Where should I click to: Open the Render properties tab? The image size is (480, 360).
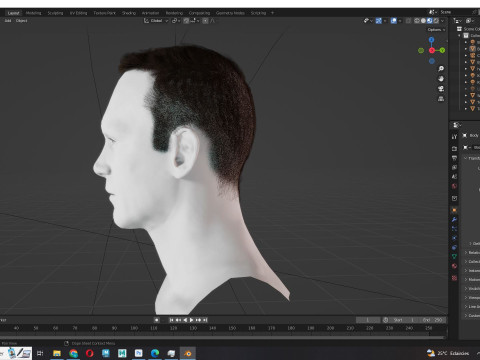click(454, 148)
